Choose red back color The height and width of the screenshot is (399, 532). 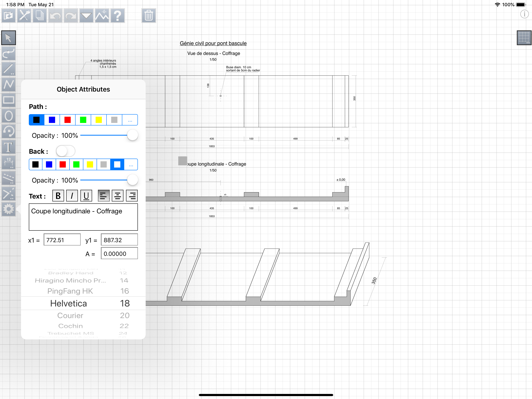[63, 165]
